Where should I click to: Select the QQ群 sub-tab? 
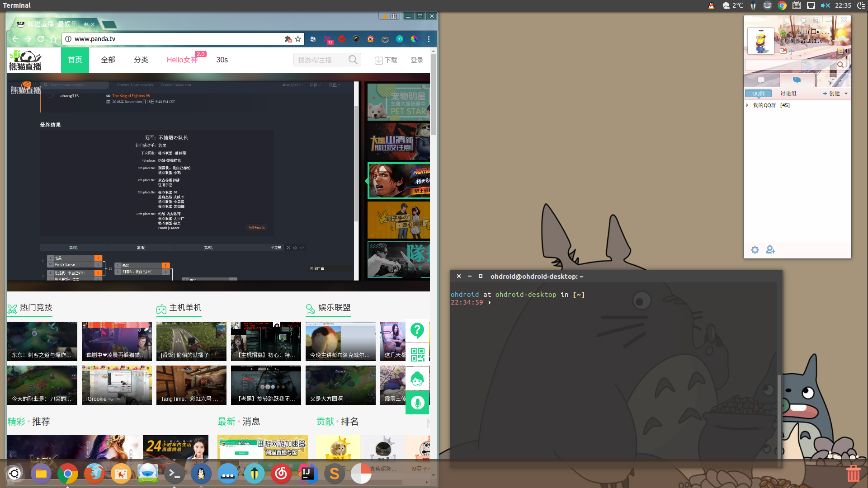point(759,94)
